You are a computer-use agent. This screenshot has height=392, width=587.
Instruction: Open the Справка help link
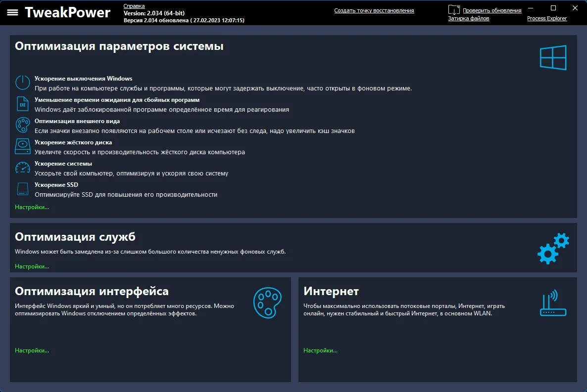[x=134, y=6]
